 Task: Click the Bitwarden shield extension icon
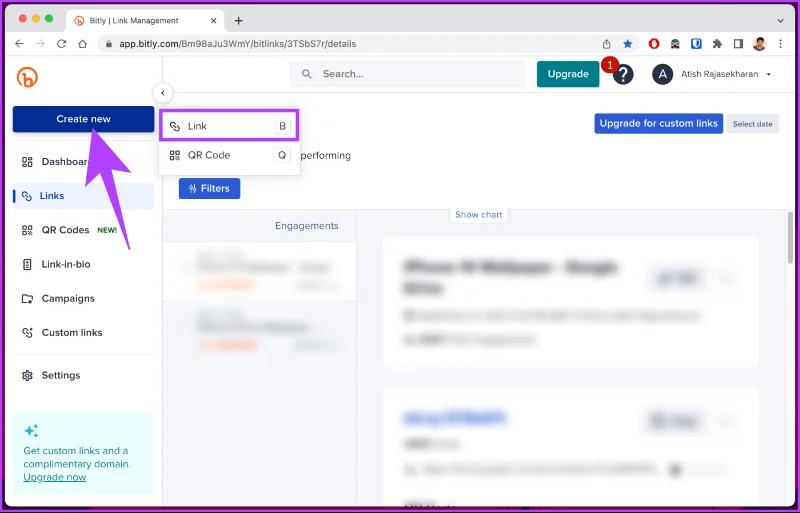click(696, 44)
